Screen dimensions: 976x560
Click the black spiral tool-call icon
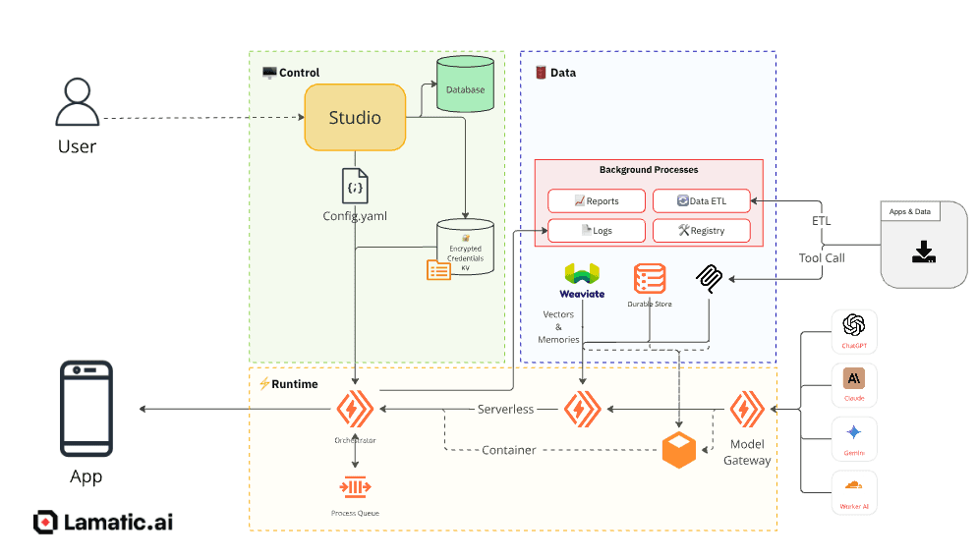coord(710,279)
